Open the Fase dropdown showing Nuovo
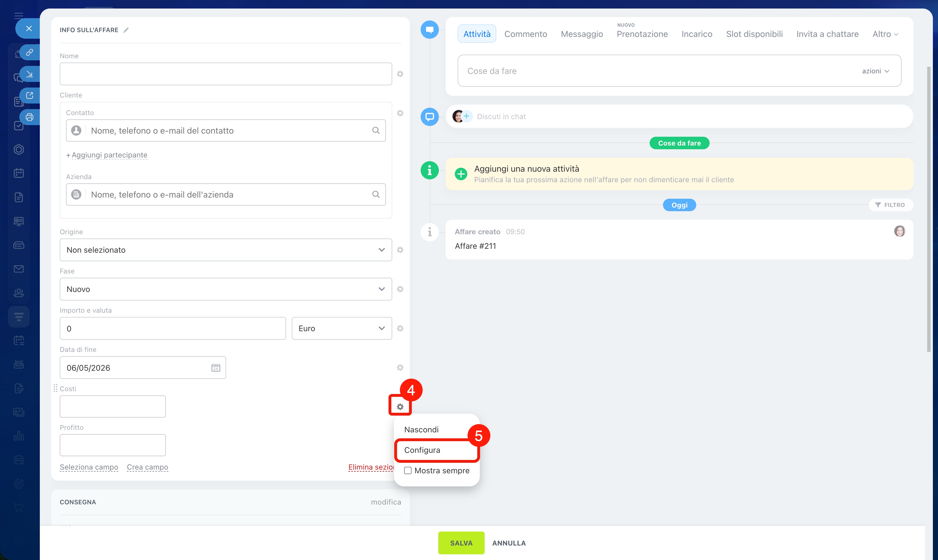This screenshot has height=560, width=938. click(x=225, y=289)
